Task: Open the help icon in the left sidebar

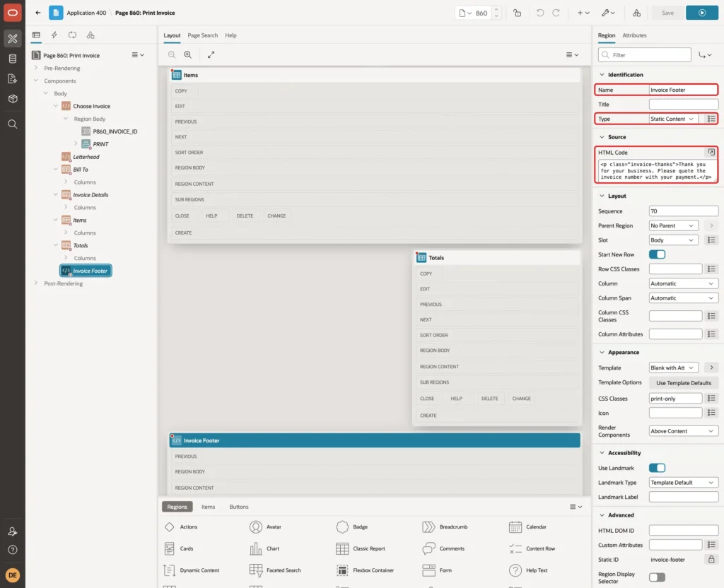Action: click(13, 550)
